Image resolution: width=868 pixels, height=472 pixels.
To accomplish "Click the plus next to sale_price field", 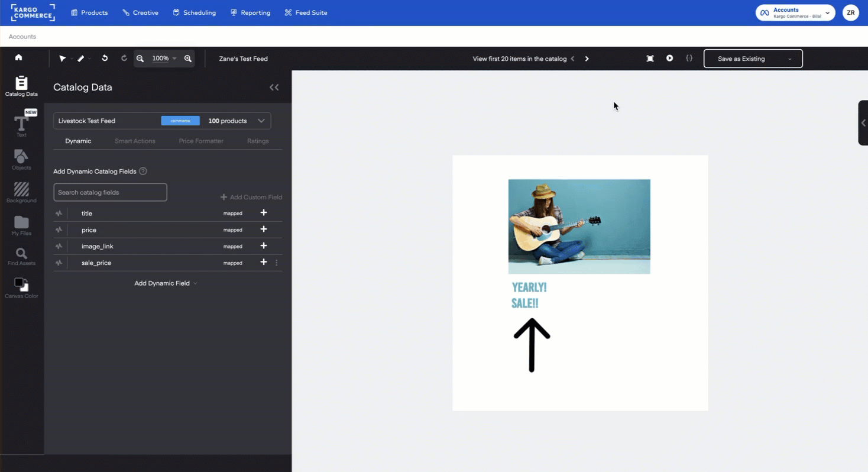I will click(x=264, y=262).
